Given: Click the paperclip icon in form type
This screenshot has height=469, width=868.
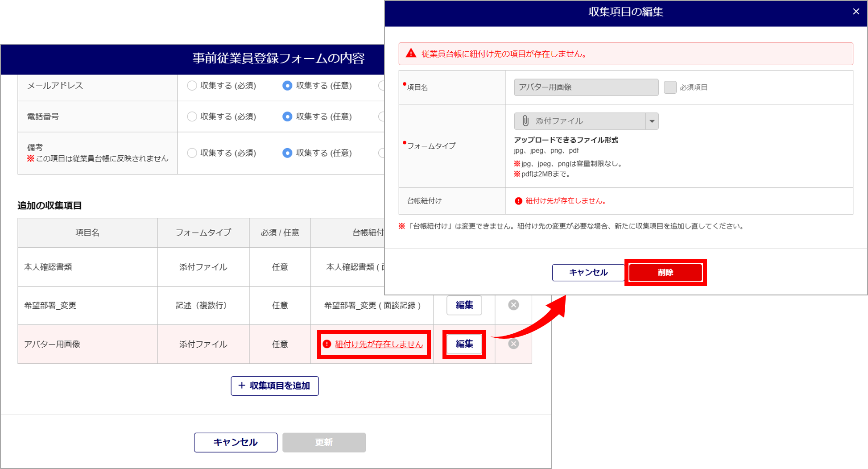Looking at the screenshot, I should click(525, 121).
